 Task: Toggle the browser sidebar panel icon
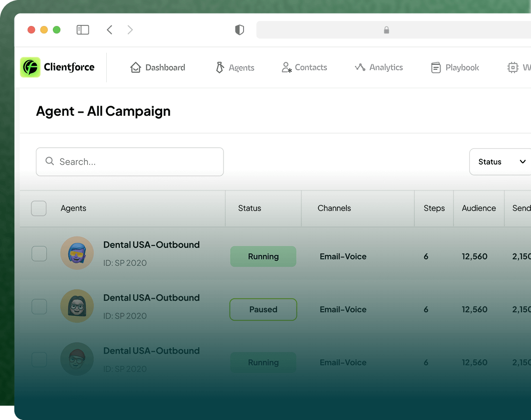pos(83,30)
